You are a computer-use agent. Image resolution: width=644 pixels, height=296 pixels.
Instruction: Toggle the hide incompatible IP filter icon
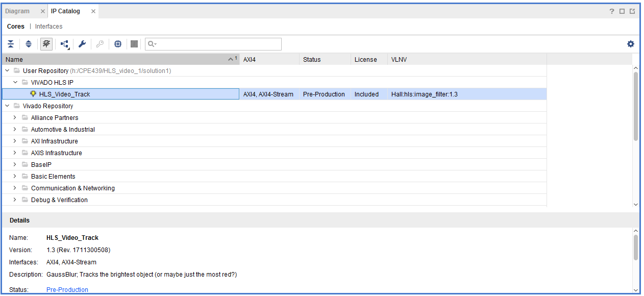point(46,44)
